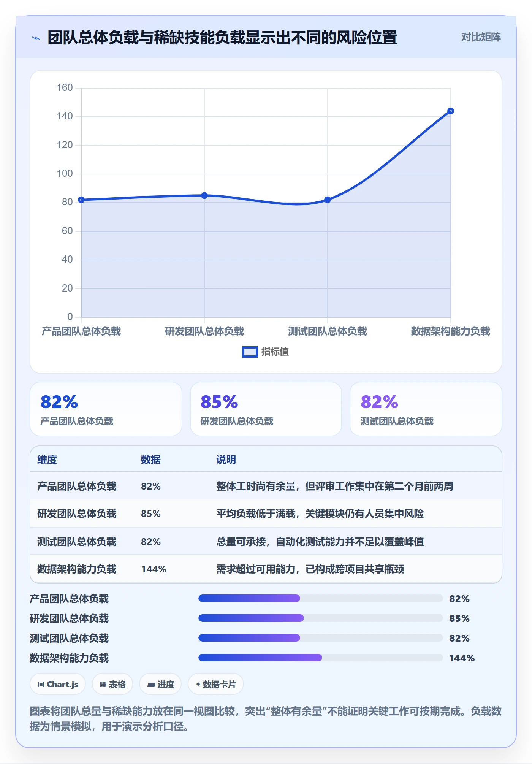Image resolution: width=532 pixels, height=764 pixels.
Task: Click the 进度 tag chip
Action: [160, 684]
